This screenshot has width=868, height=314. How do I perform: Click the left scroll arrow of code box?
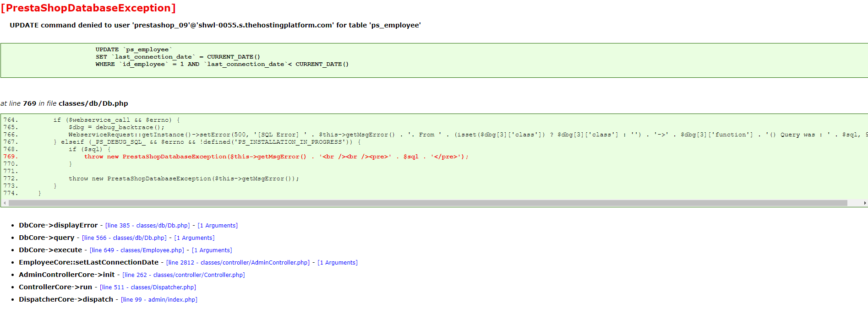(5, 203)
